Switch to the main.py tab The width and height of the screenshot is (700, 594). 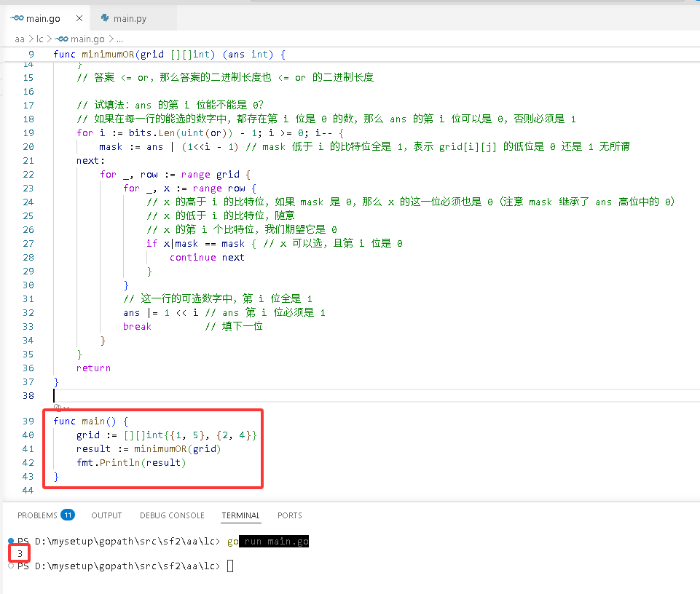click(130, 18)
